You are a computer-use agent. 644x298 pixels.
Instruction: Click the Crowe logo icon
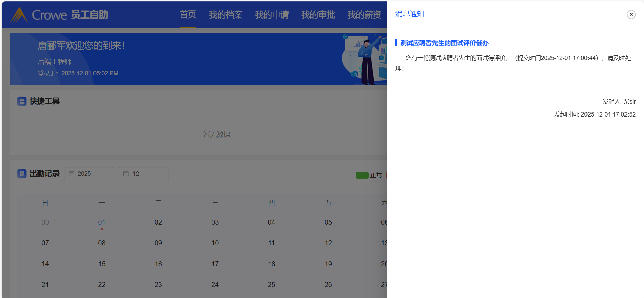coord(19,15)
